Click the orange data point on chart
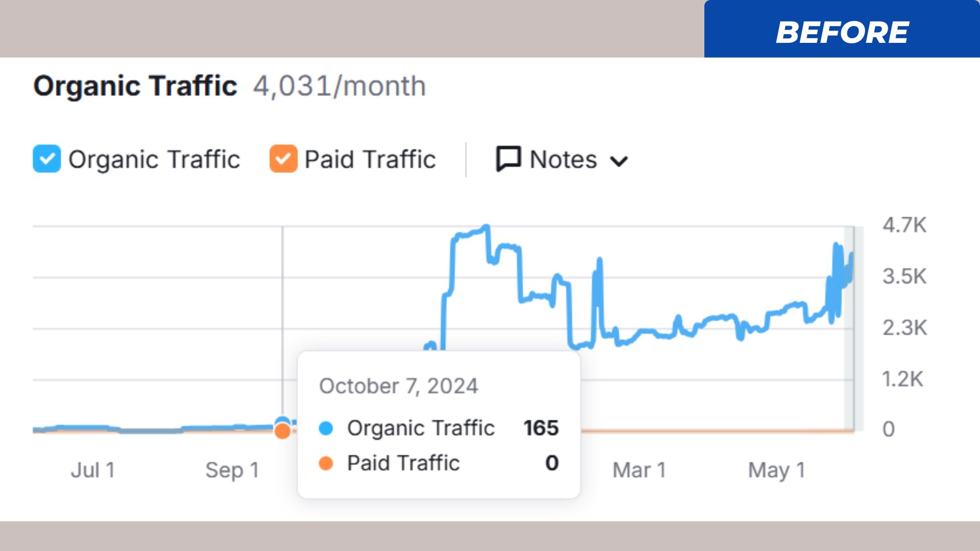Screen dimensions: 980x551 (x=282, y=432)
